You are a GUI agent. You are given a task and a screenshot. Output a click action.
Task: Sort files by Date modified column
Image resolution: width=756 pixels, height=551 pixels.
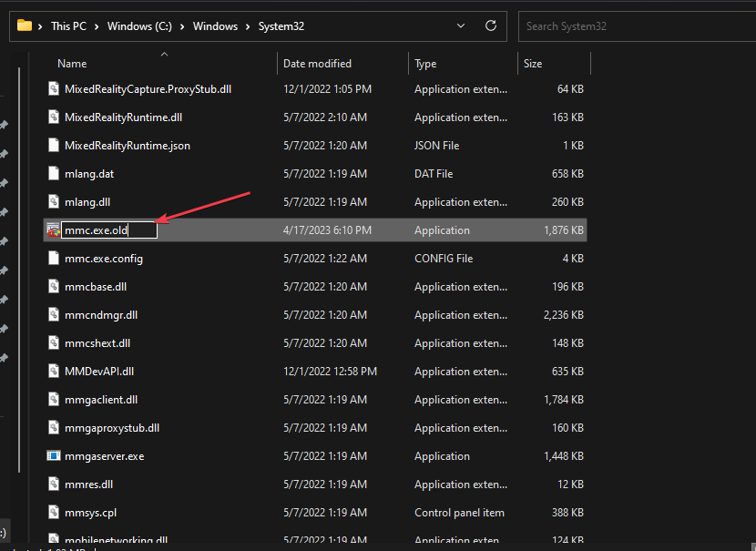317,64
